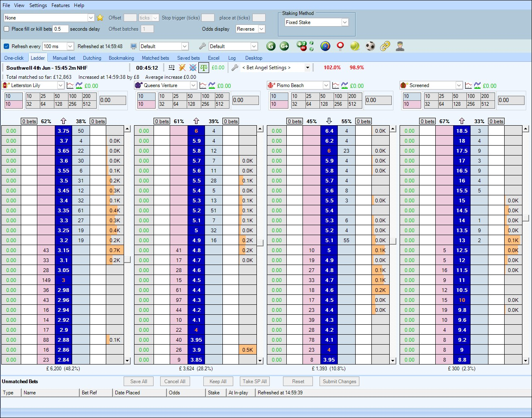Switch to the Bookmaking tab
Screen dimensions: 532x418
(122, 58)
